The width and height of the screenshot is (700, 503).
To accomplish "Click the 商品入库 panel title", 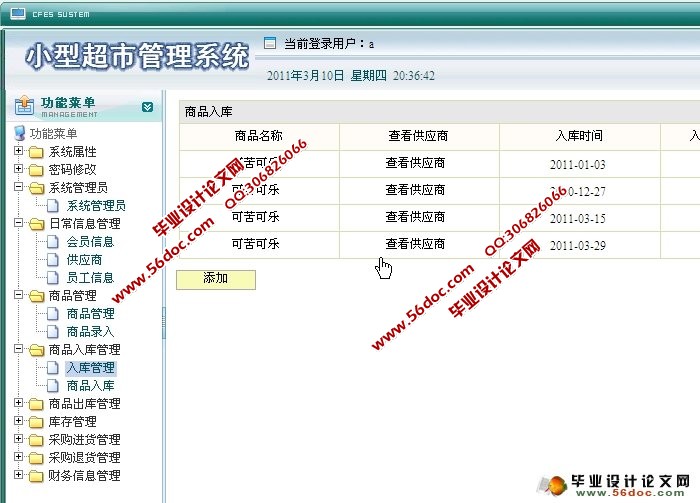I will 208,112.
